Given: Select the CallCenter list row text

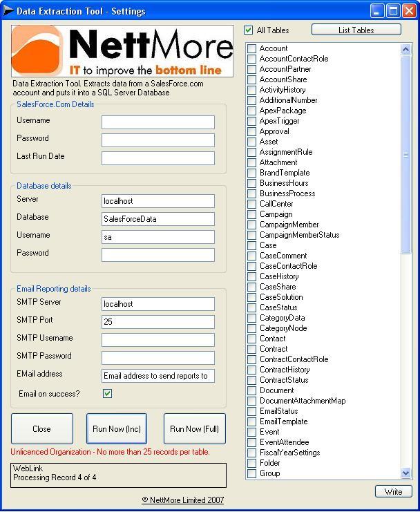Looking at the screenshot, I should [276, 204].
